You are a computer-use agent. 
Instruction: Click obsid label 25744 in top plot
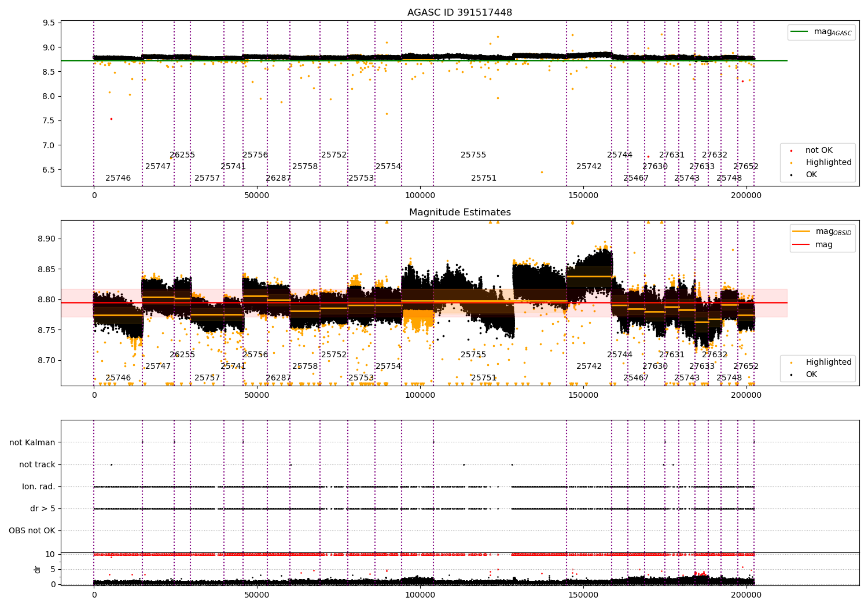point(620,155)
